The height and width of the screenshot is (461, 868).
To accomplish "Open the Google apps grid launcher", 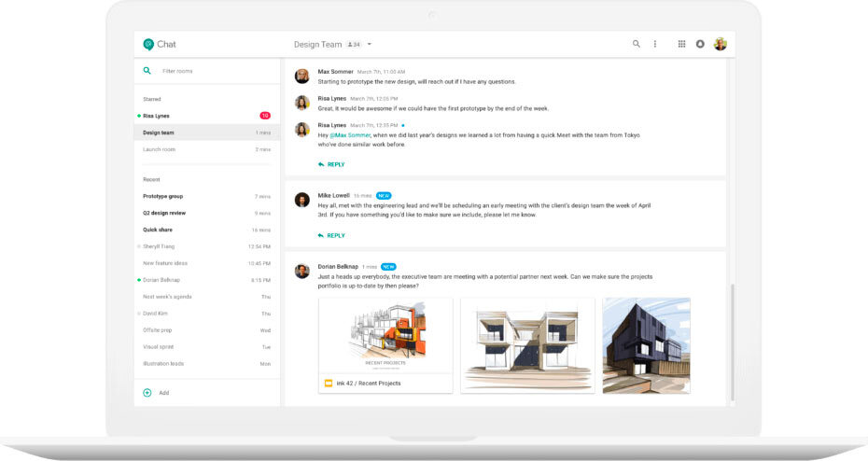I will point(681,44).
